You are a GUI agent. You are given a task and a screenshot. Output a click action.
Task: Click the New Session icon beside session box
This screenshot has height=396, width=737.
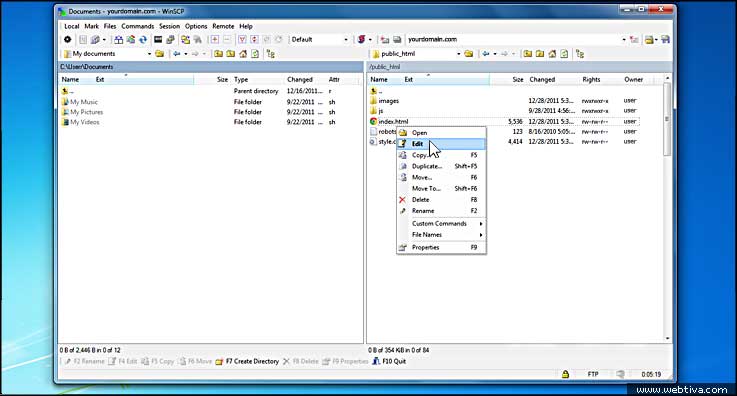[x=385, y=39]
